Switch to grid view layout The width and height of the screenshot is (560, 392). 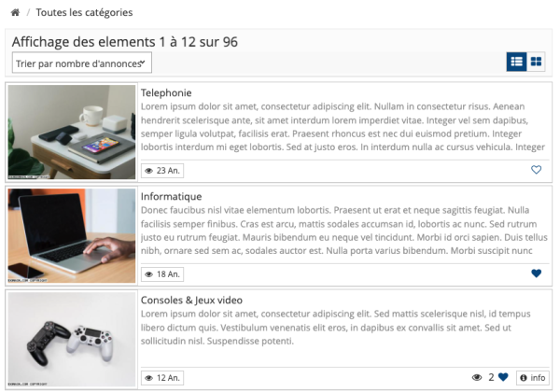click(536, 62)
